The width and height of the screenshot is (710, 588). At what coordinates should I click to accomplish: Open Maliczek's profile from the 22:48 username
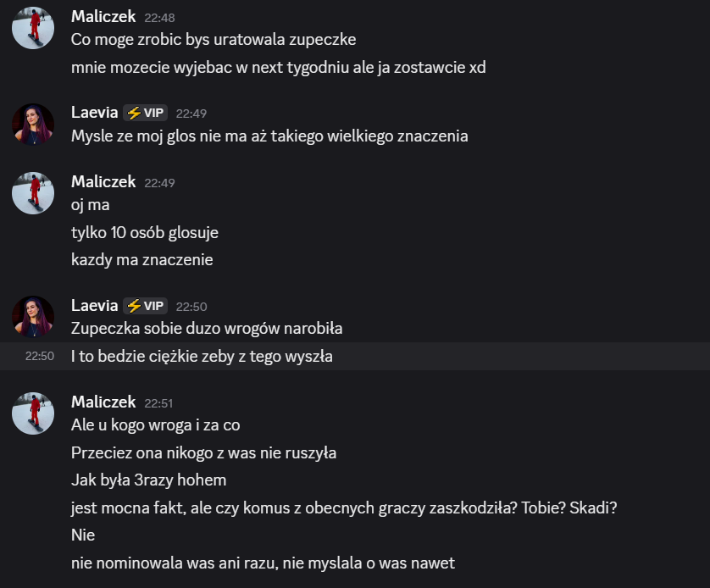tap(103, 16)
